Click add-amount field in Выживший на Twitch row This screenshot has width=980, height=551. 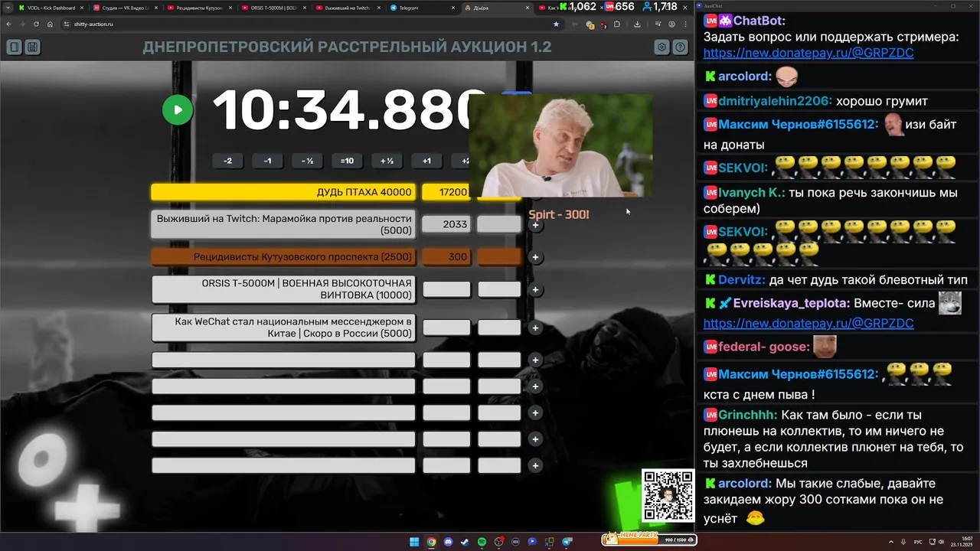[x=498, y=224]
